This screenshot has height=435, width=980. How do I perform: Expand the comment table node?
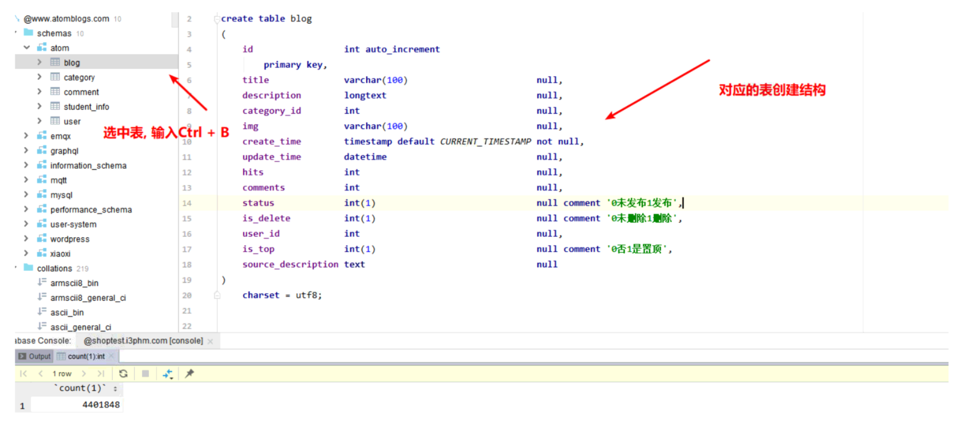tap(40, 91)
